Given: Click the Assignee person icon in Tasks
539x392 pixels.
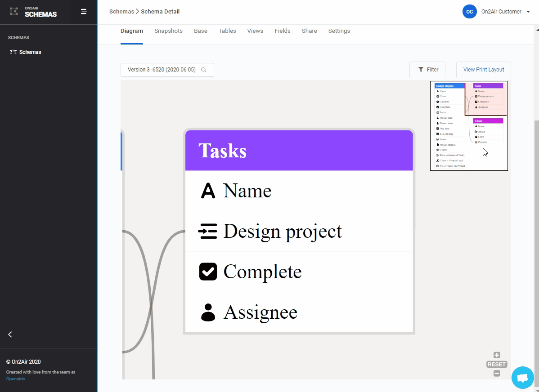Looking at the screenshot, I should [x=208, y=312].
